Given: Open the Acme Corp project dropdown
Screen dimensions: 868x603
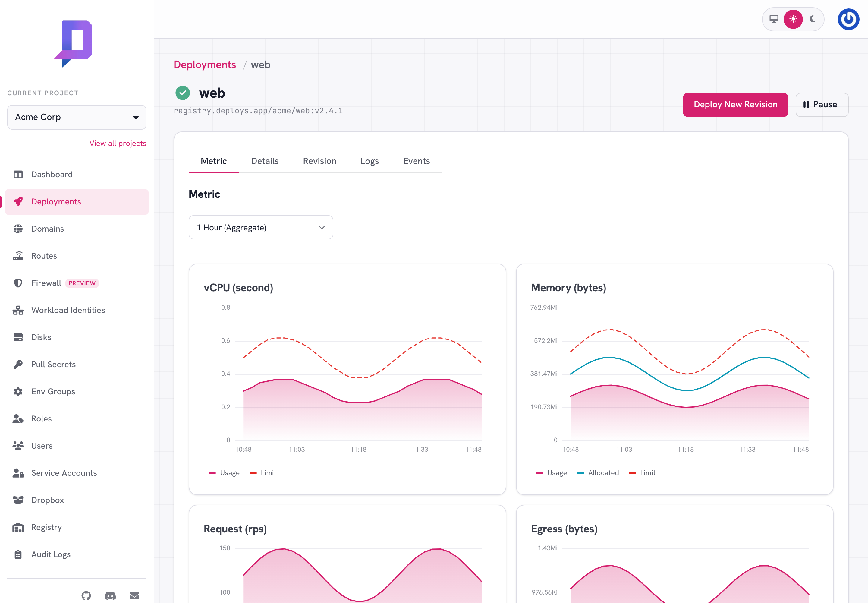Looking at the screenshot, I should 77,117.
